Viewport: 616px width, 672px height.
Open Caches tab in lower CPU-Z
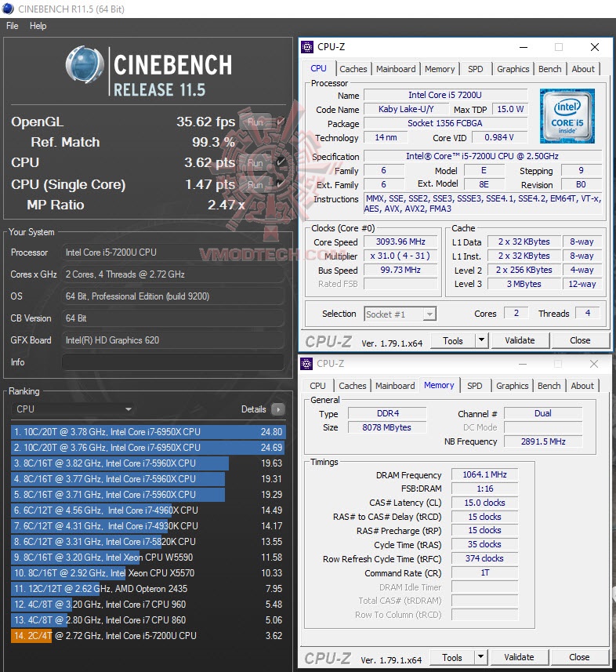(x=352, y=386)
